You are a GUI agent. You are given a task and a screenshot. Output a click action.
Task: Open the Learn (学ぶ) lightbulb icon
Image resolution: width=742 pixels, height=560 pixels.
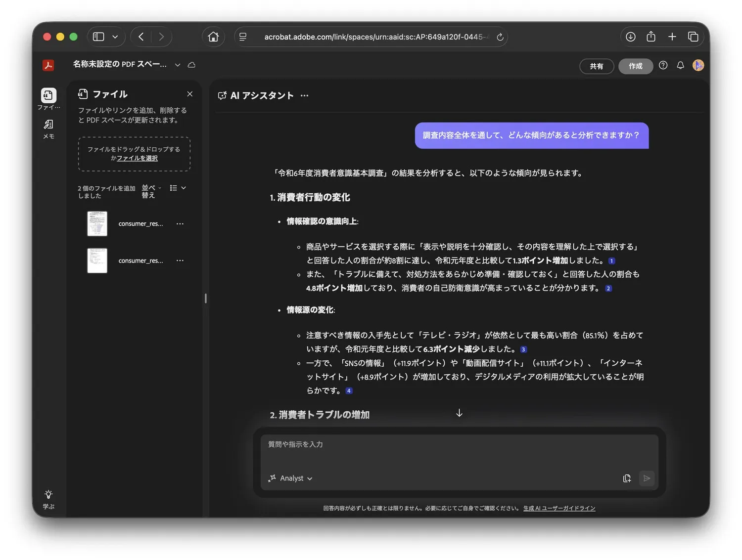[x=48, y=495]
